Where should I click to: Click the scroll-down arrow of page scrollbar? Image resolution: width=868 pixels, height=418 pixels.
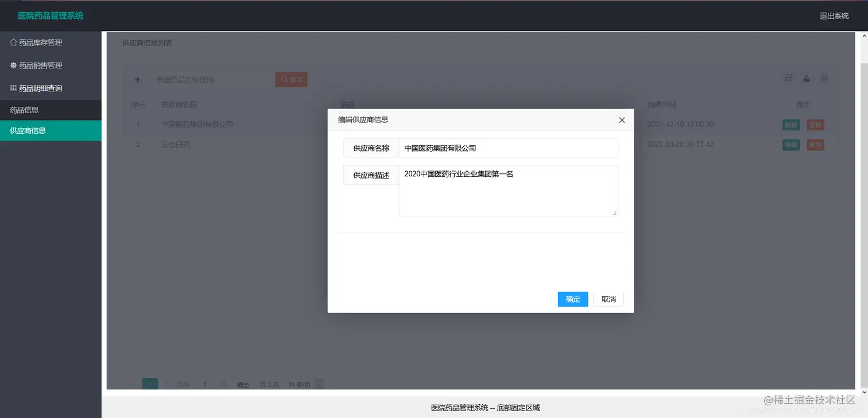point(863,392)
